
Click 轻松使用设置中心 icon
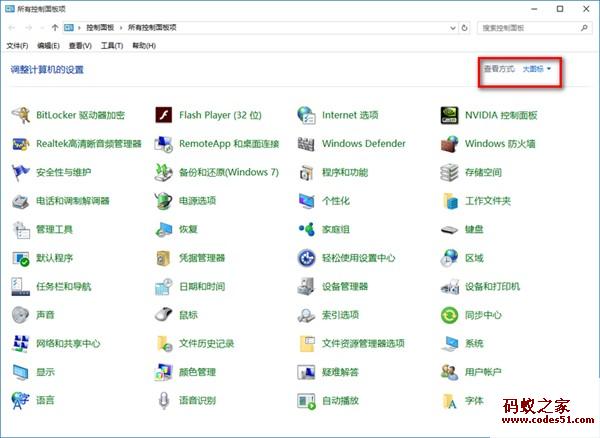tap(307, 258)
